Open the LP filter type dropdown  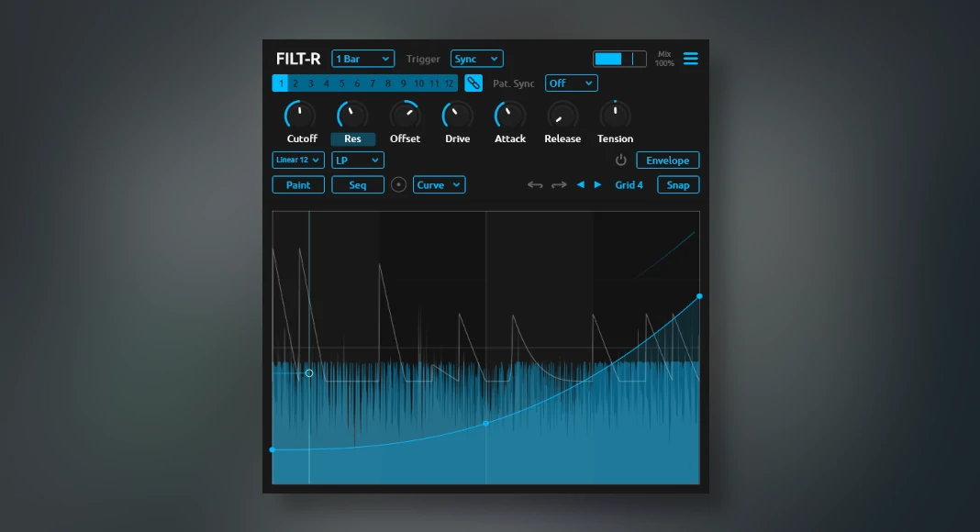(357, 161)
